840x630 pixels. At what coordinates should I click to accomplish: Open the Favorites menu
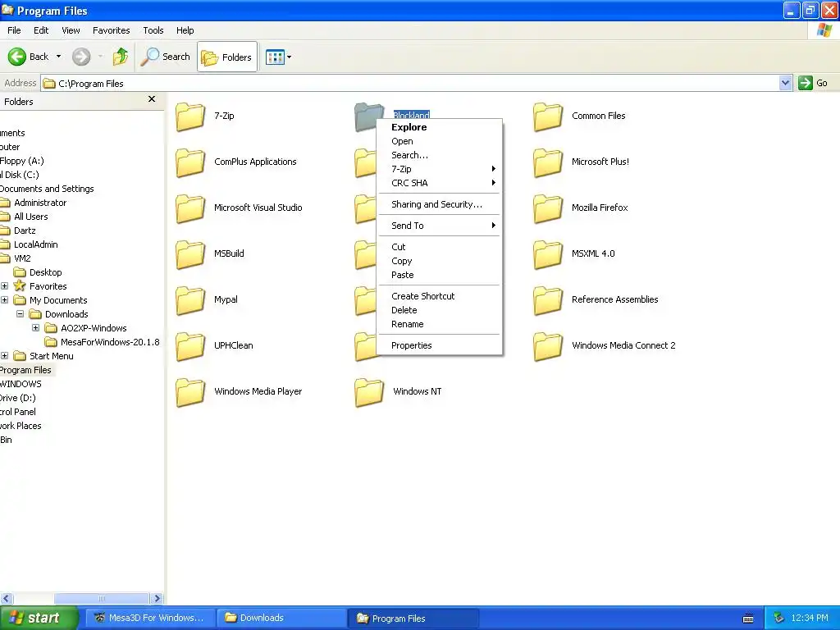click(x=111, y=30)
